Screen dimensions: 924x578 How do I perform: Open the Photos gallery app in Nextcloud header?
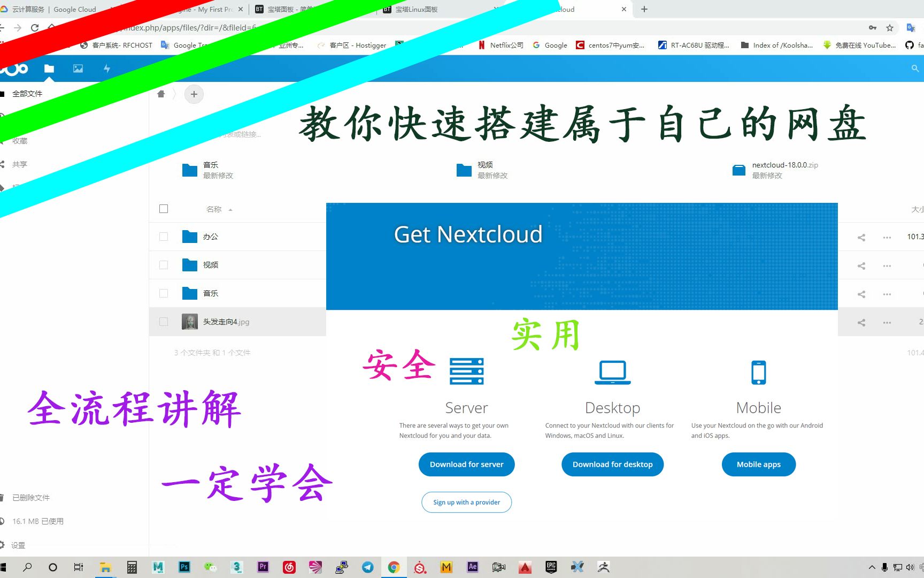pyautogui.click(x=78, y=69)
